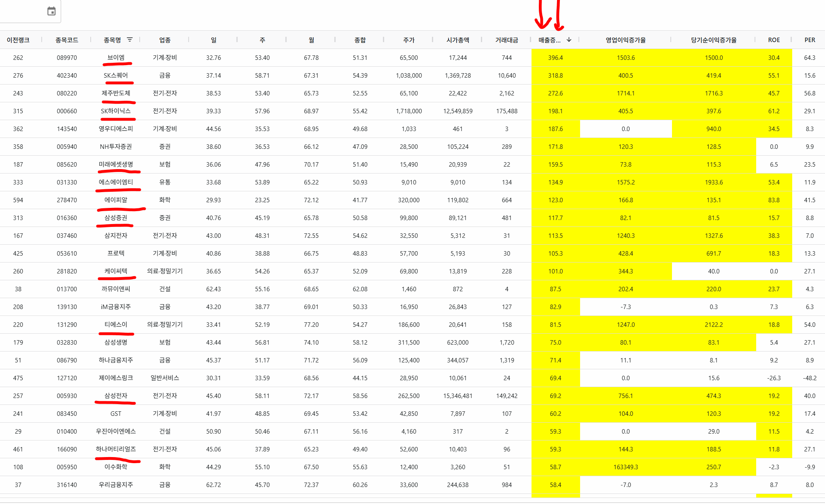
Task: Sort table by 이전랭크 column header
Action: [x=18, y=40]
